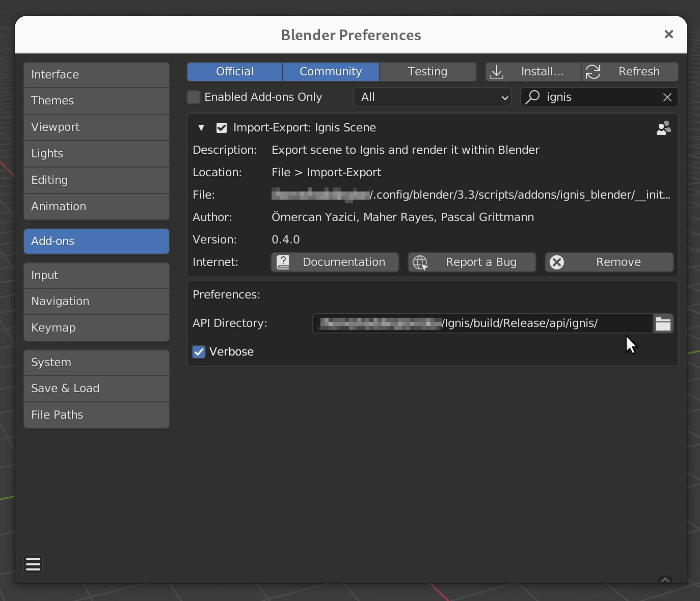The width and height of the screenshot is (700, 601).
Task: Click into the add-on search field
Action: pyautogui.click(x=600, y=97)
